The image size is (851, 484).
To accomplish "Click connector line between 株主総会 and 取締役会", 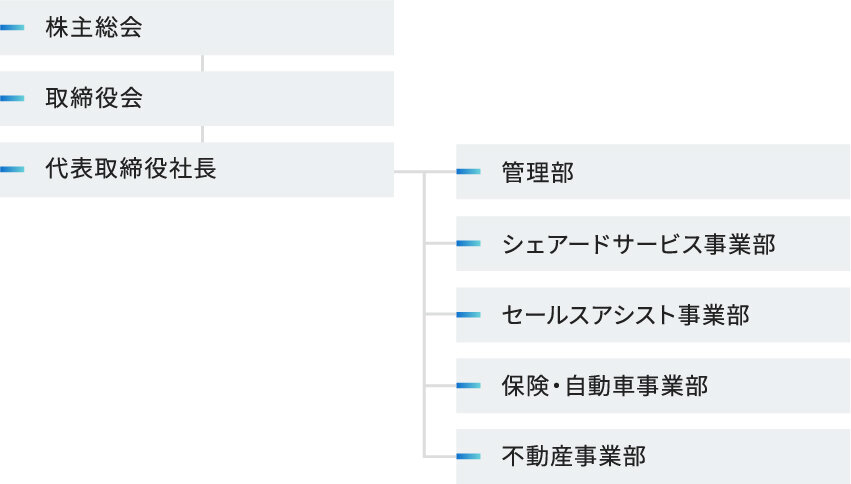I will coord(202,63).
